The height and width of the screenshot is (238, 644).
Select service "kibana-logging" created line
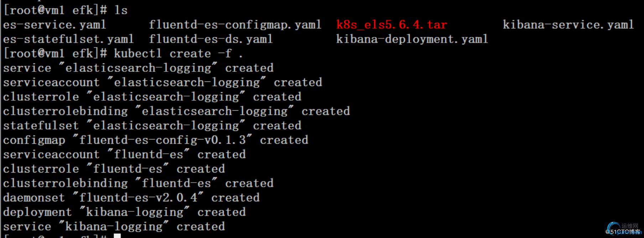[114, 227]
